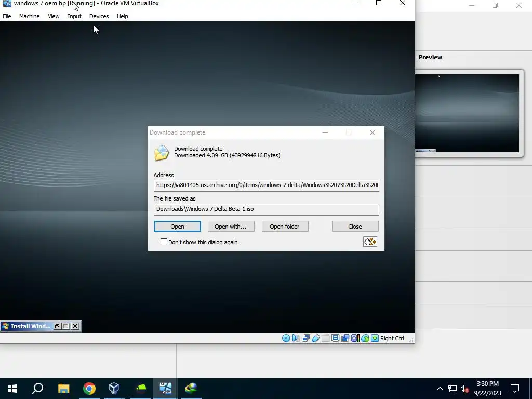The image size is (532, 399).
Task: Click the network adapter status icon in VirtualBox
Action: (x=305, y=338)
